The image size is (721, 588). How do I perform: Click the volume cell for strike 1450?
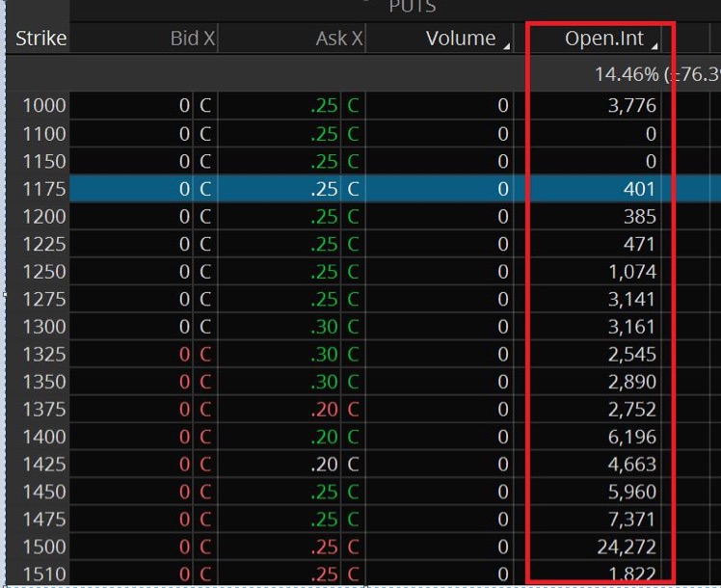click(x=502, y=492)
